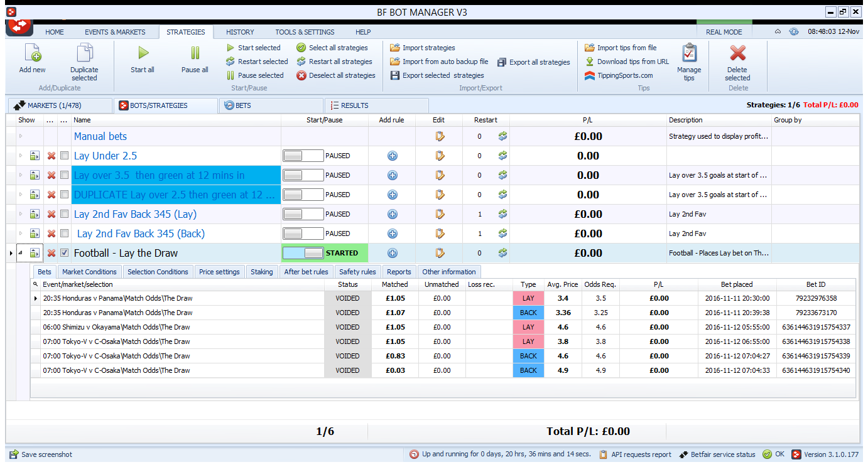Sort by the Name column header
This screenshot has width=868, height=467.
(176, 120)
